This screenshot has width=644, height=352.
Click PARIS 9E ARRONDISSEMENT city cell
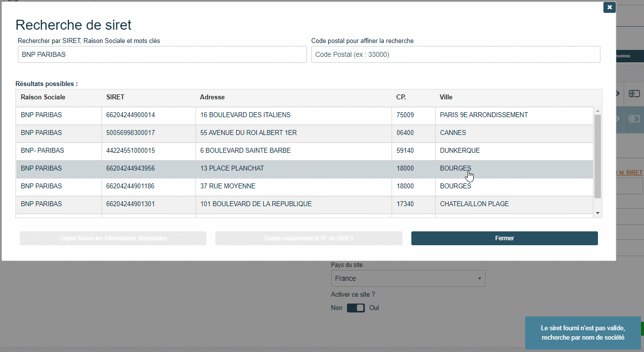coord(514,115)
